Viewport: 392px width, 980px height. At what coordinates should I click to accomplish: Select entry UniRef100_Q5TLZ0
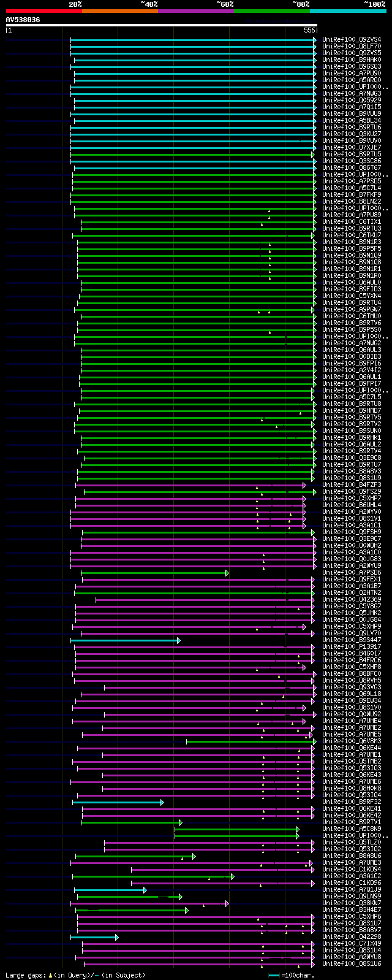(x=352, y=843)
